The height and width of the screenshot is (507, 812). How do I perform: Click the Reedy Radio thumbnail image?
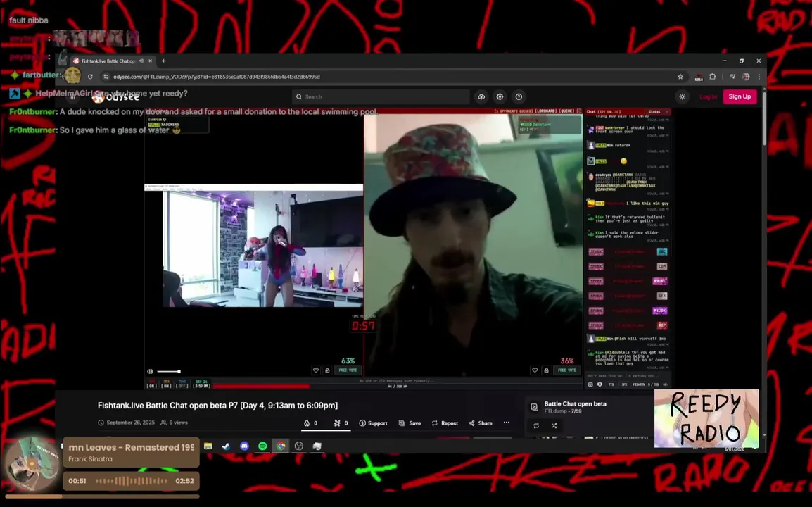[x=706, y=418]
